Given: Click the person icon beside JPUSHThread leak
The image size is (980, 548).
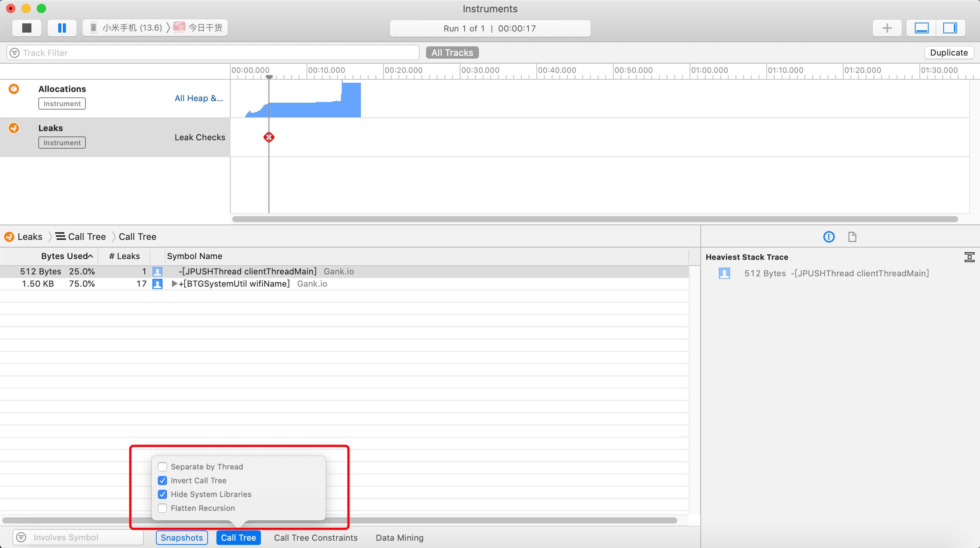Looking at the screenshot, I should tap(157, 271).
